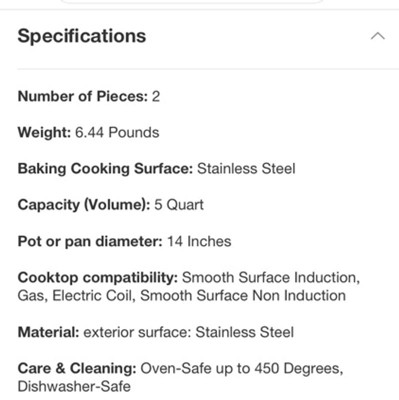The width and height of the screenshot is (399, 400).
Task: Click the Dishwasher-Safe text
Action: 74,387
